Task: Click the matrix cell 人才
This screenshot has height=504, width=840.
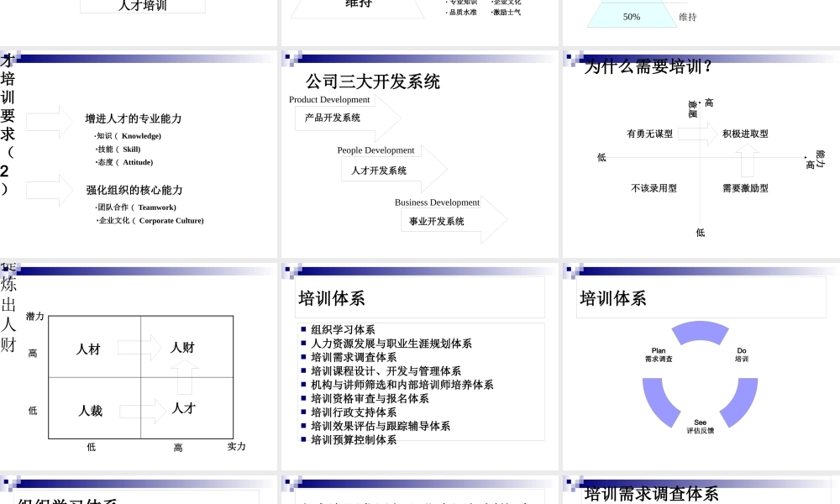Action: 184,408
